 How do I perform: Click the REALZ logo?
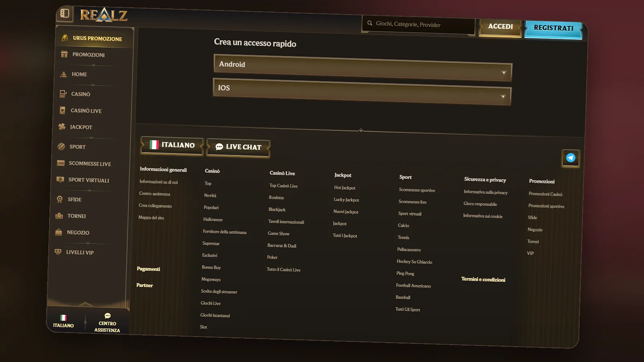tap(104, 15)
